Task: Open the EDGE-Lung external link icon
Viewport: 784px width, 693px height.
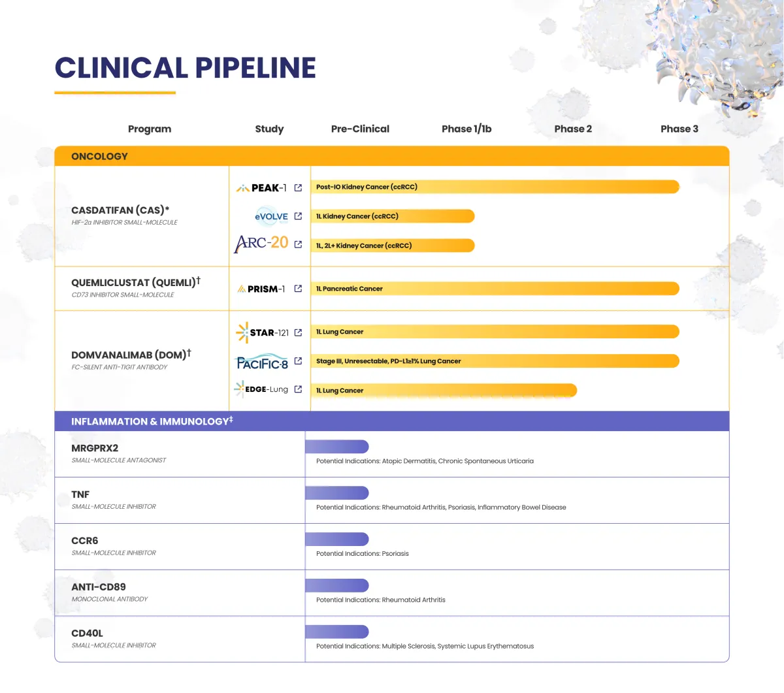Action: [x=298, y=389]
